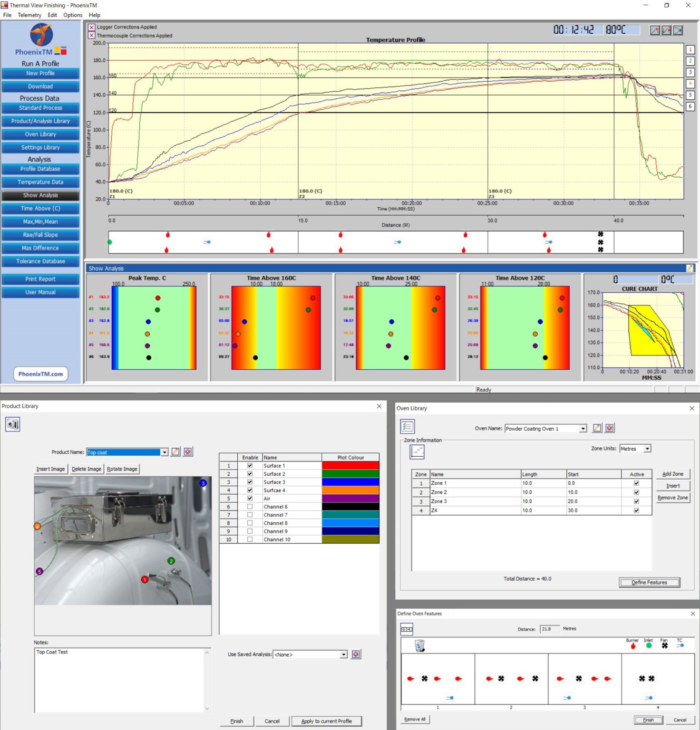Open the Oven Name dropdown list

click(583, 429)
